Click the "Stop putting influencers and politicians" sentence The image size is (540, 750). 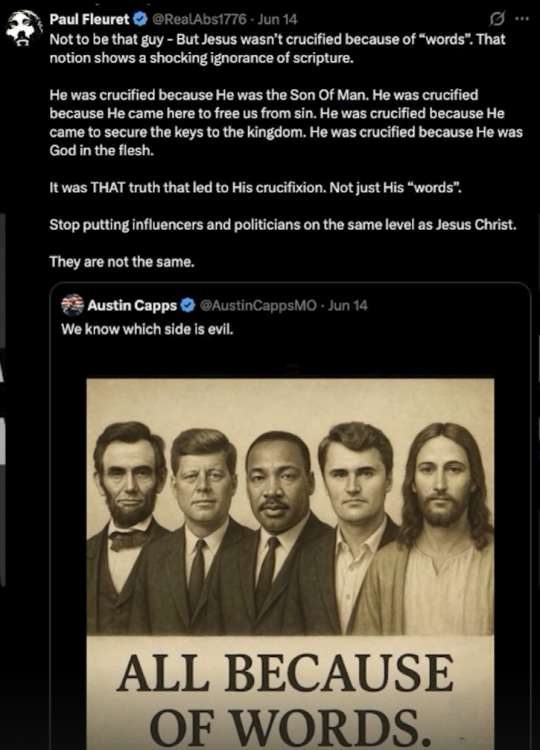[283, 225]
